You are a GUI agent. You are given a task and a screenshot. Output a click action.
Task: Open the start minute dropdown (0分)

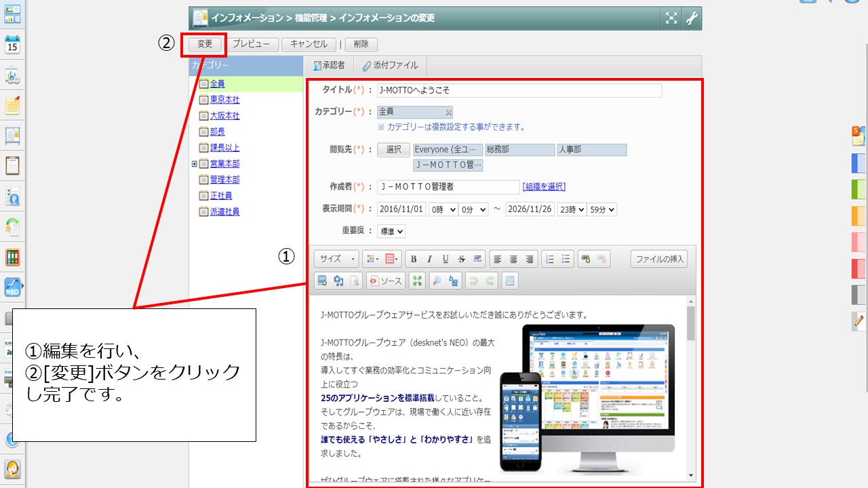coord(473,209)
